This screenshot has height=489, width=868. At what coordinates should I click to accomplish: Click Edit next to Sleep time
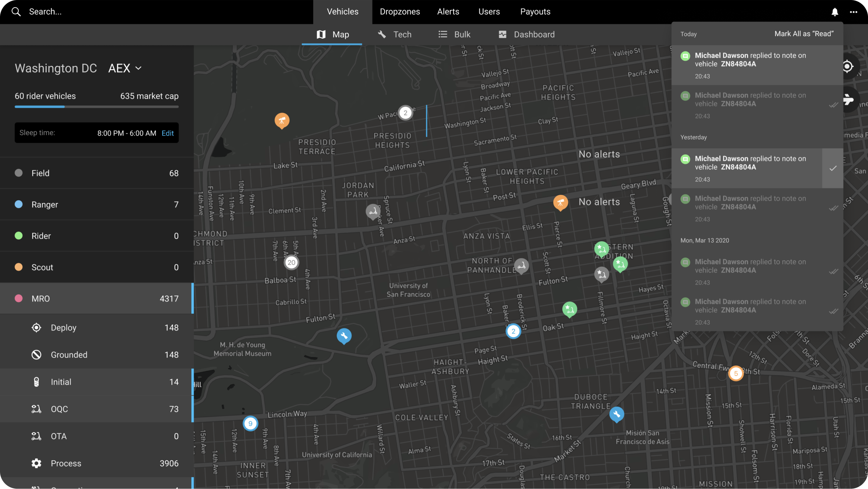tap(167, 133)
